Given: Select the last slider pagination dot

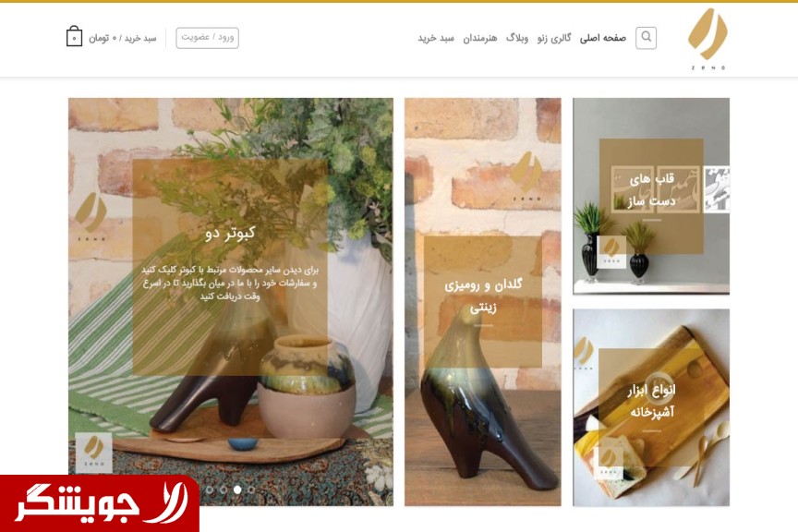Looking at the screenshot, I should tap(251, 490).
